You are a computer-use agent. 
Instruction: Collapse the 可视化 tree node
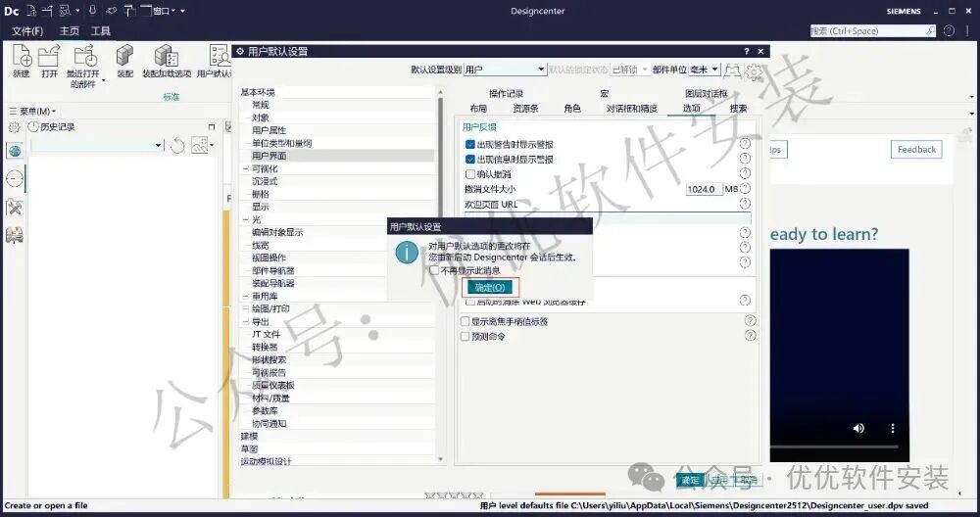point(246,168)
